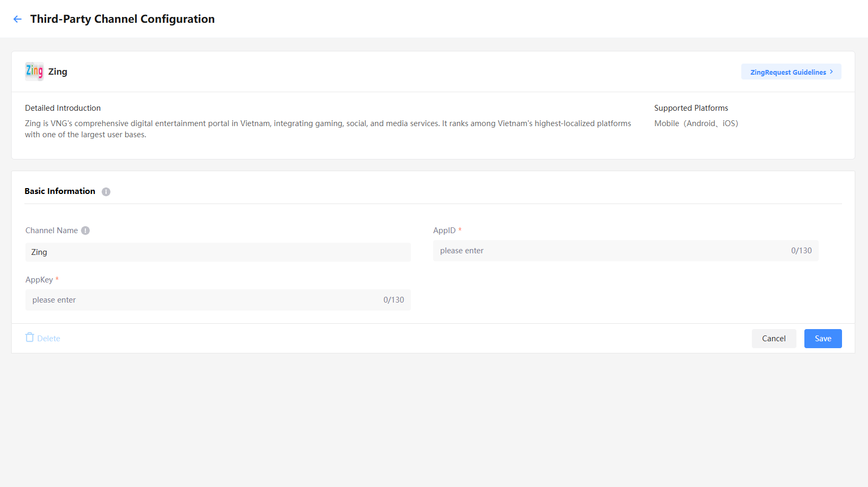Save the channel configuration
Screen dimensions: 868x487
click(x=823, y=339)
